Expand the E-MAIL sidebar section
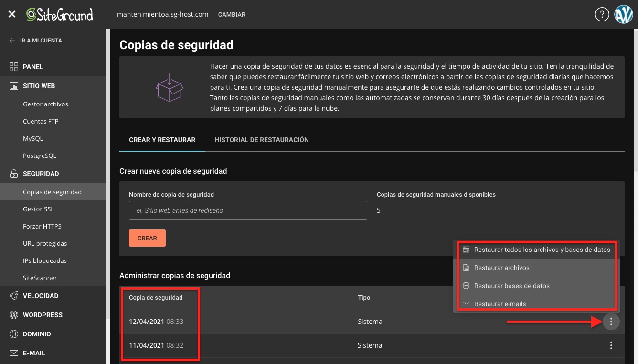This screenshot has width=638, height=364. pyautogui.click(x=53, y=353)
